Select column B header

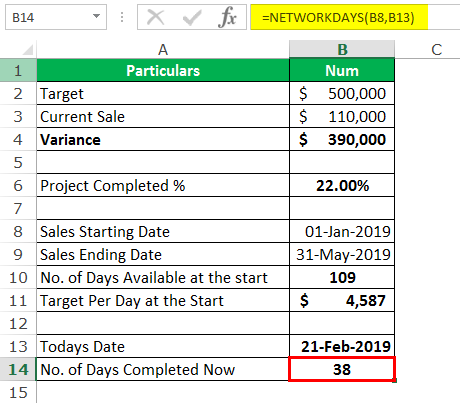point(342,50)
